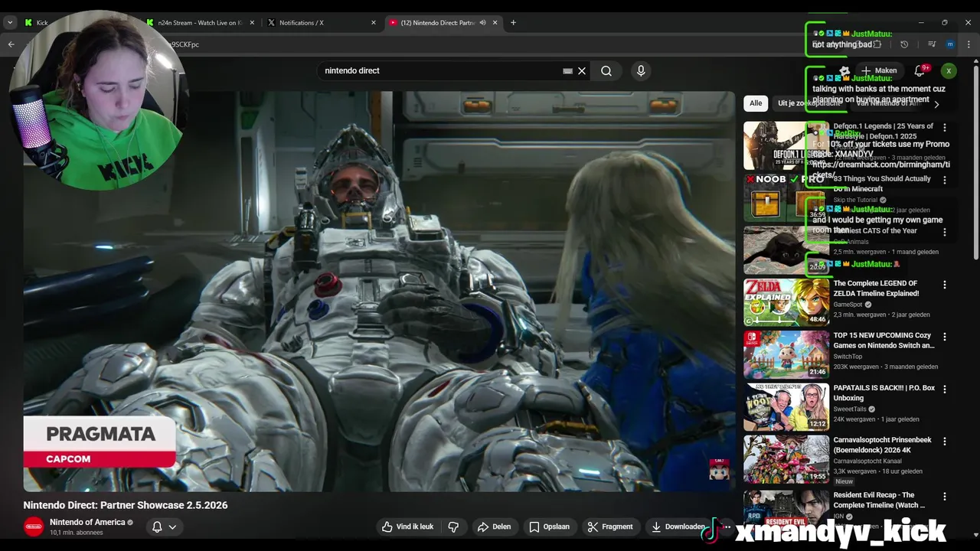This screenshot has width=980, height=551.
Task: Switch to the n24n Stream tab
Action: tap(199, 23)
